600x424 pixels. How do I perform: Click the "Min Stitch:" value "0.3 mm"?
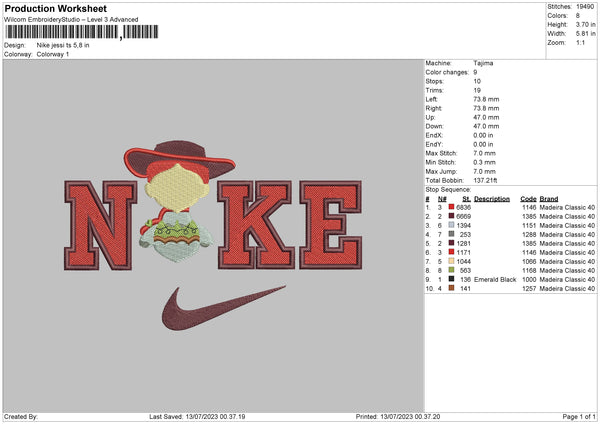coord(484,162)
